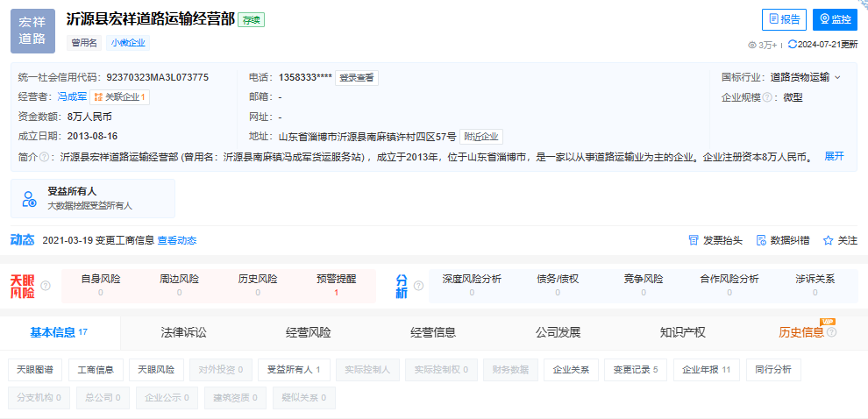Click the 受益所有人 person icon

point(29,199)
